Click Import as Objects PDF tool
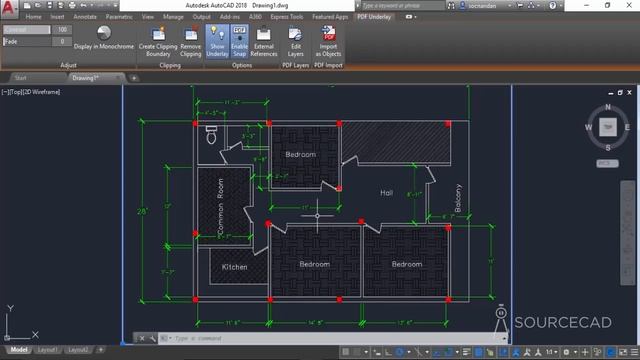The image size is (640, 360). [328, 42]
